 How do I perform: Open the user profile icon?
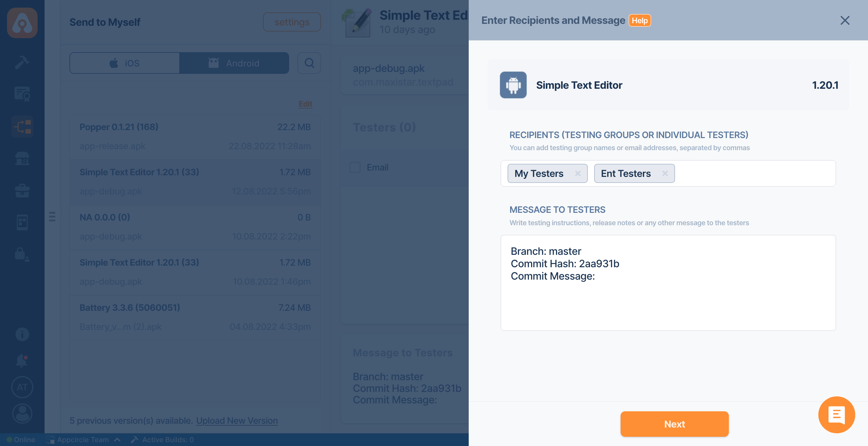(x=22, y=413)
